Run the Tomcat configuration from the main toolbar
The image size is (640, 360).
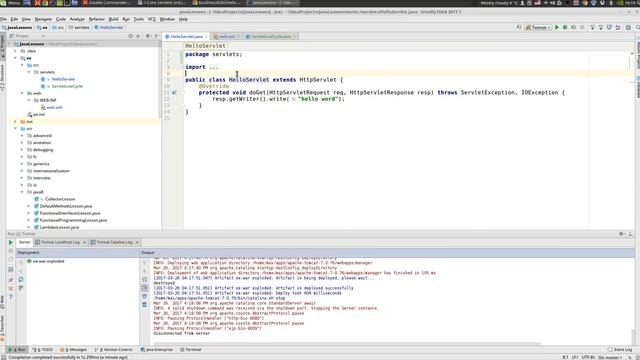click(557, 27)
